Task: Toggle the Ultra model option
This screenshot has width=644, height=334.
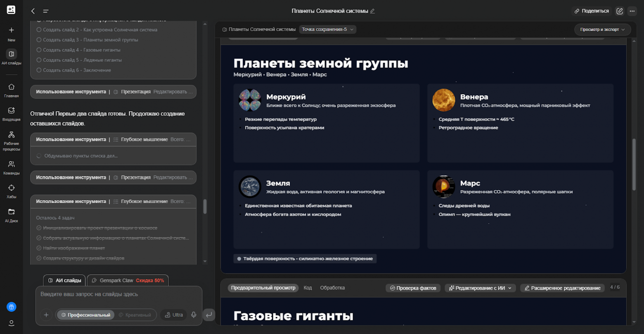Action: [173, 315]
